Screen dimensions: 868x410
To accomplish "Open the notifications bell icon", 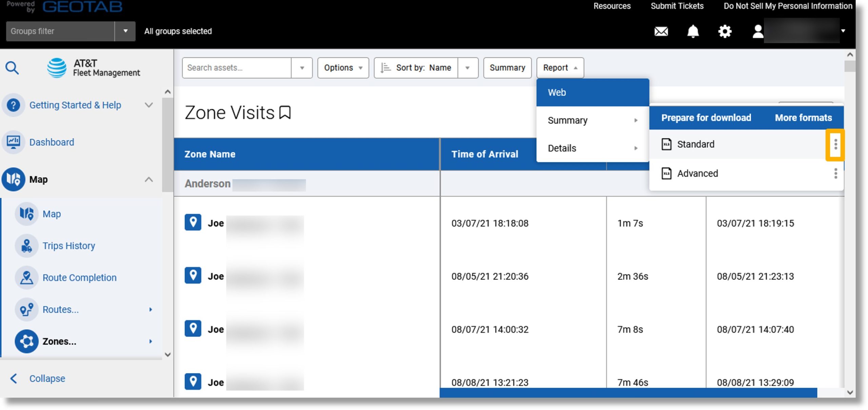I will (693, 32).
